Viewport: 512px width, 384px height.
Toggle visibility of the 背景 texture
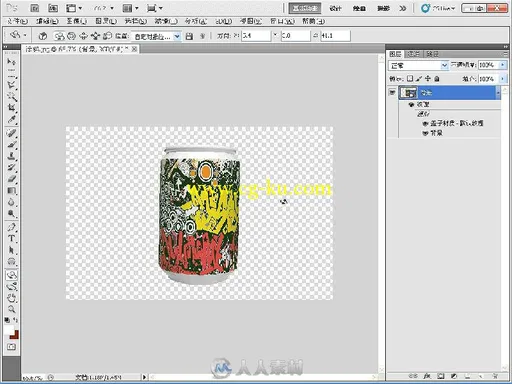(425, 133)
